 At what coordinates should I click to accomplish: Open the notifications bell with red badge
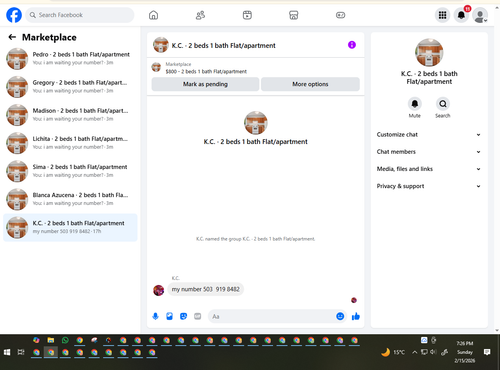point(461,15)
